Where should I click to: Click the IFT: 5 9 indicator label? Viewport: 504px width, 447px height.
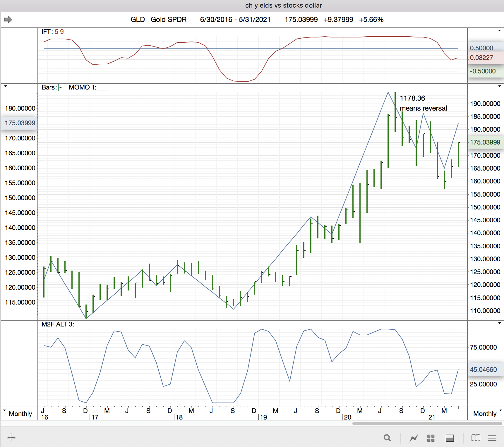tap(53, 32)
